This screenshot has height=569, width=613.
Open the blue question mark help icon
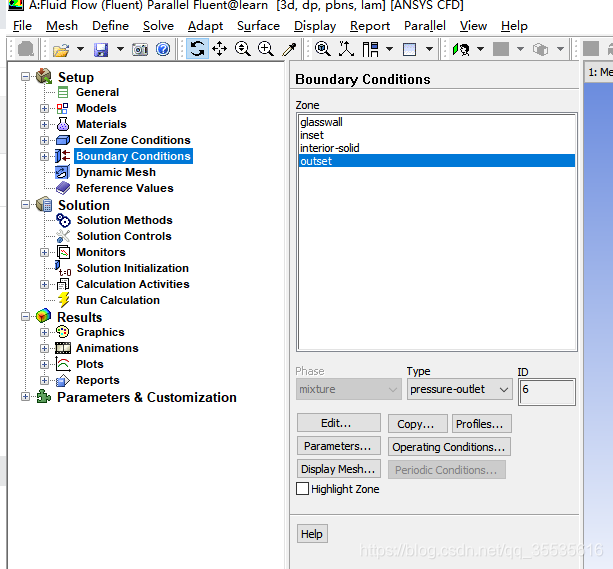pyautogui.click(x=163, y=49)
